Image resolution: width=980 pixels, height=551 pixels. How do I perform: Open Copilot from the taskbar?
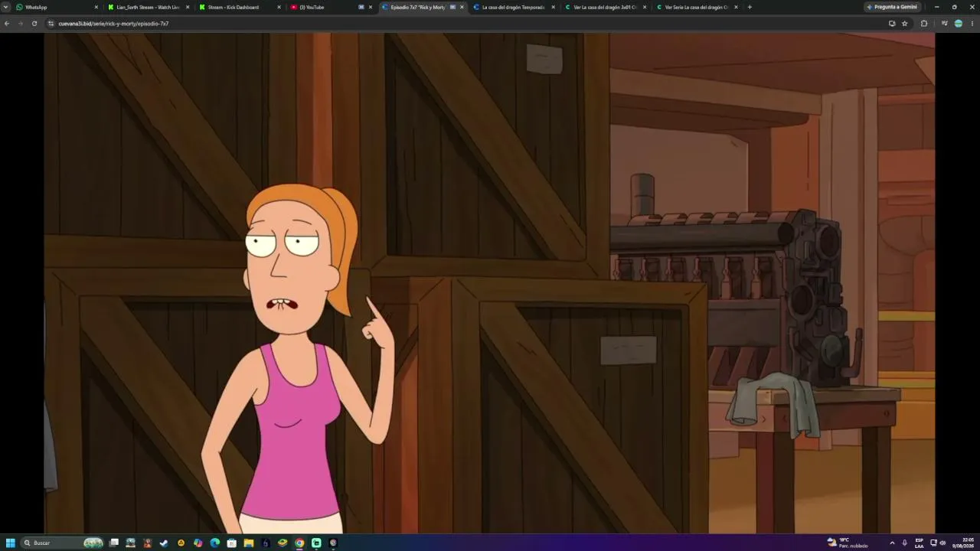[198, 543]
